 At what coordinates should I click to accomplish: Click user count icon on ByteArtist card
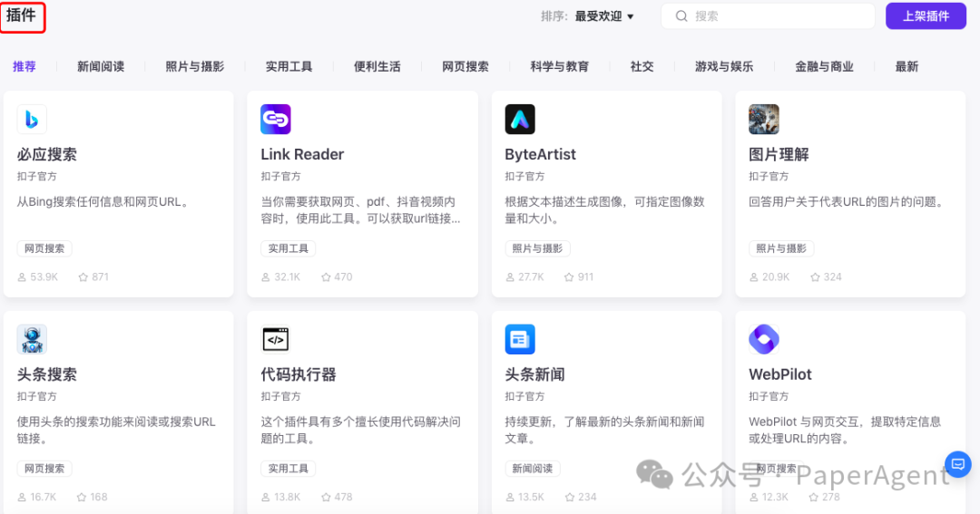(x=510, y=277)
